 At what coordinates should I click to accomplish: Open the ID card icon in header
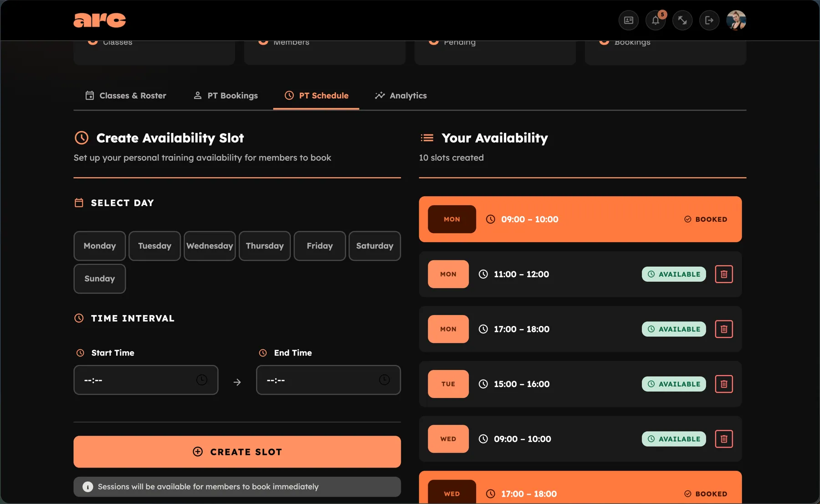628,20
